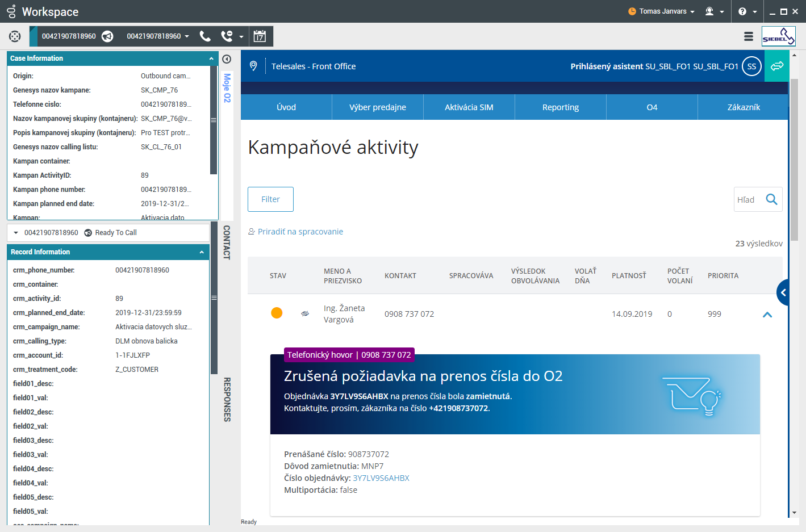Open the help question mark icon
Screen dimensions: 806x532
coord(742,11)
